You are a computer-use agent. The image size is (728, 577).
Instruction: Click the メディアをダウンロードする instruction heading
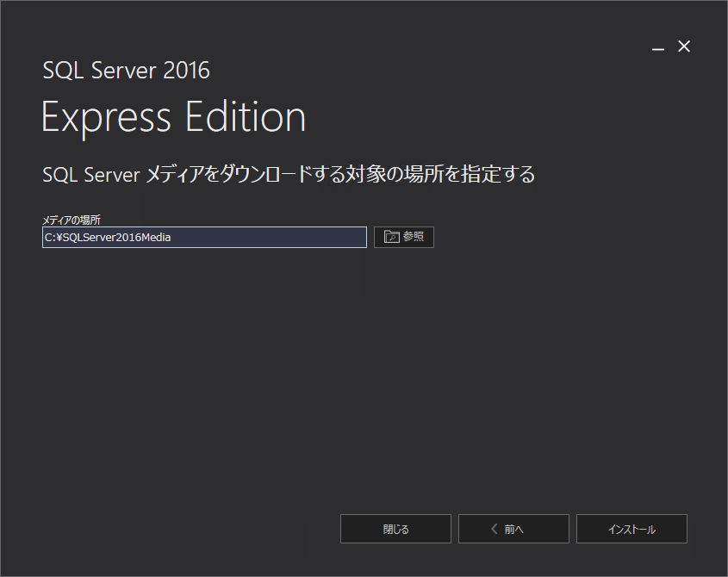(x=289, y=174)
